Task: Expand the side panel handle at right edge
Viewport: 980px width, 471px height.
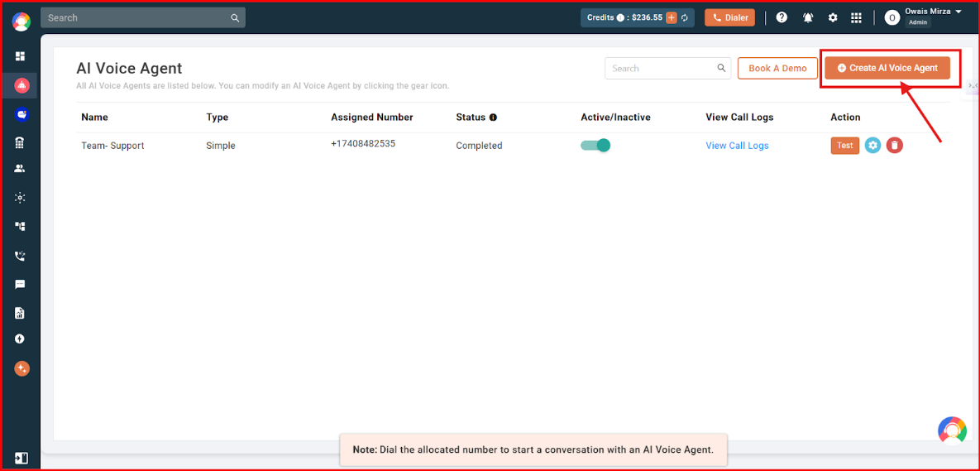Action: 973,86
